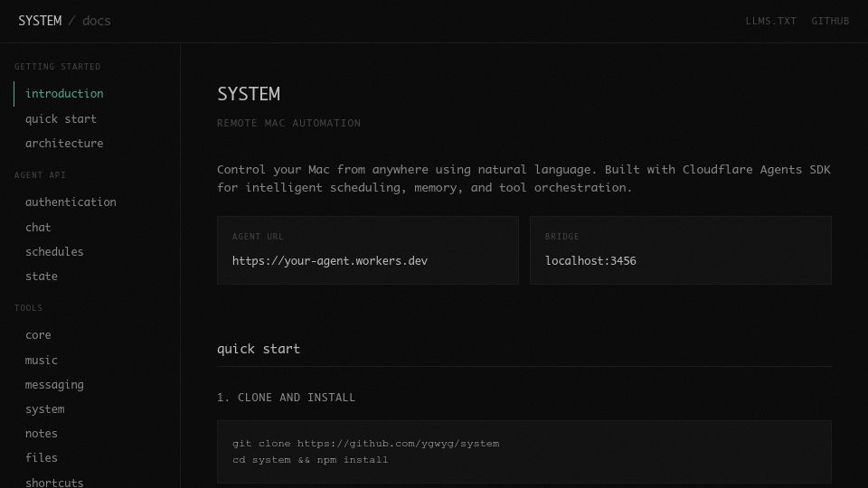868x488 pixels.
Task: Click the AGENT API section label
Action: click(40, 175)
